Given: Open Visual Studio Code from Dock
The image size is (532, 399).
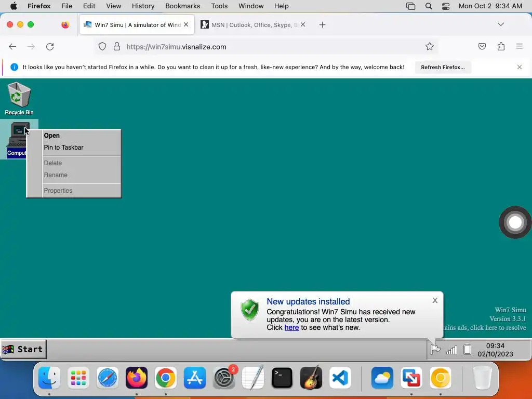Looking at the screenshot, I should tap(340, 378).
